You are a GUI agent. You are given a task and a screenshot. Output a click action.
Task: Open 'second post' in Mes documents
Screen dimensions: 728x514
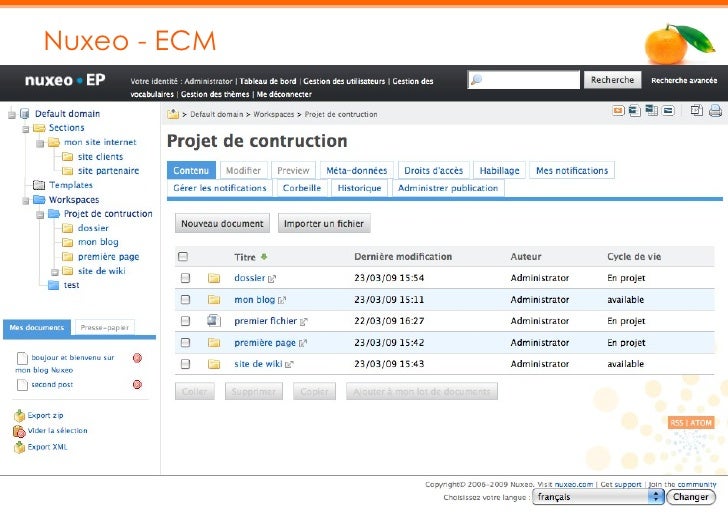tap(52, 384)
